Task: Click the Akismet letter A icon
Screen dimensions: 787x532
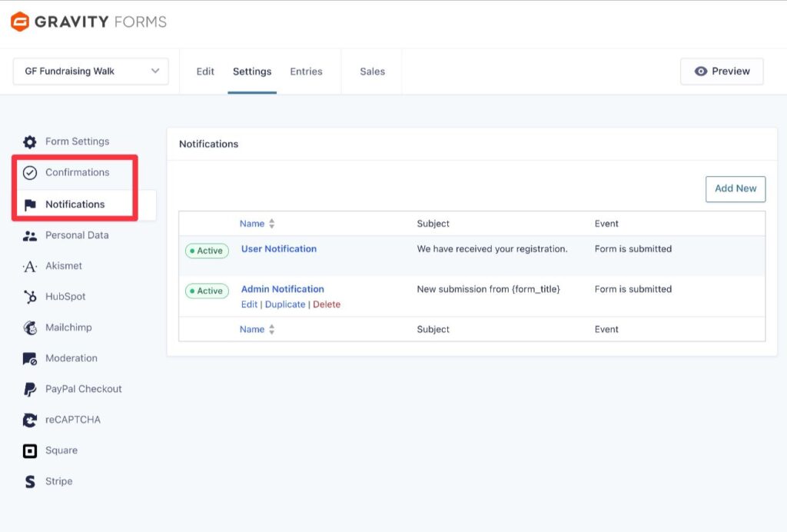Action: pyautogui.click(x=30, y=267)
